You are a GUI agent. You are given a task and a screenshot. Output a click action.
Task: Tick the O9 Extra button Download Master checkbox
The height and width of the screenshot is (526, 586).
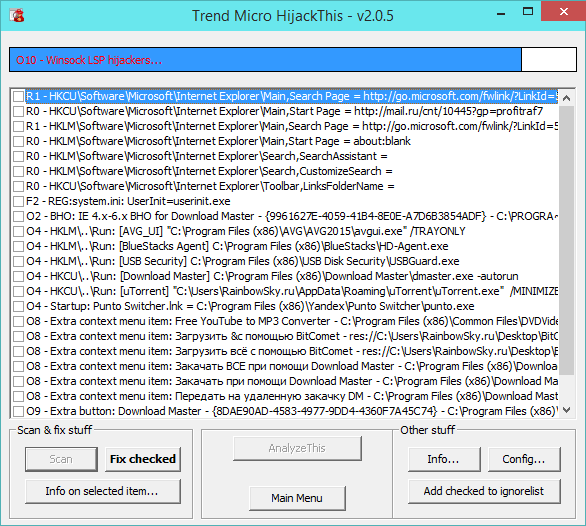(18, 411)
